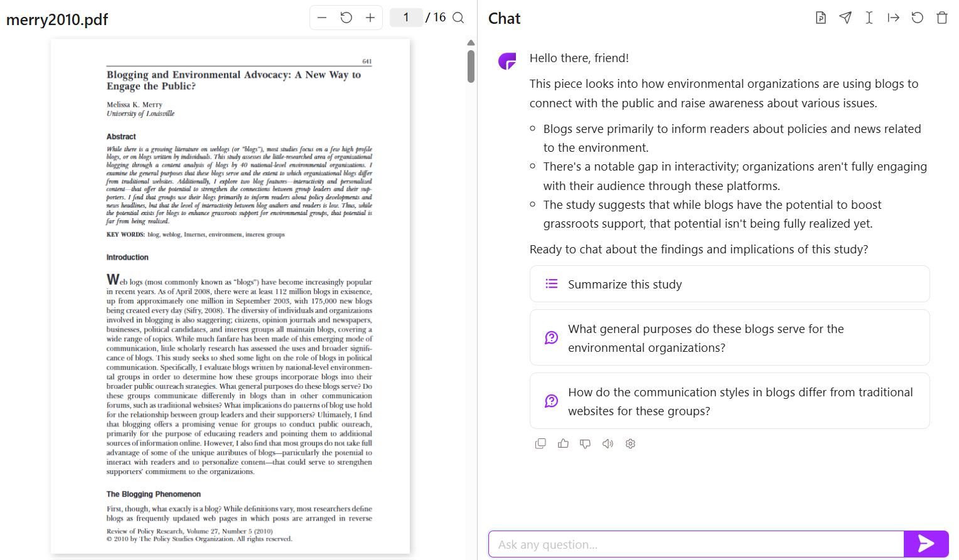Read the response aloud
959x560 pixels.
tap(607, 443)
